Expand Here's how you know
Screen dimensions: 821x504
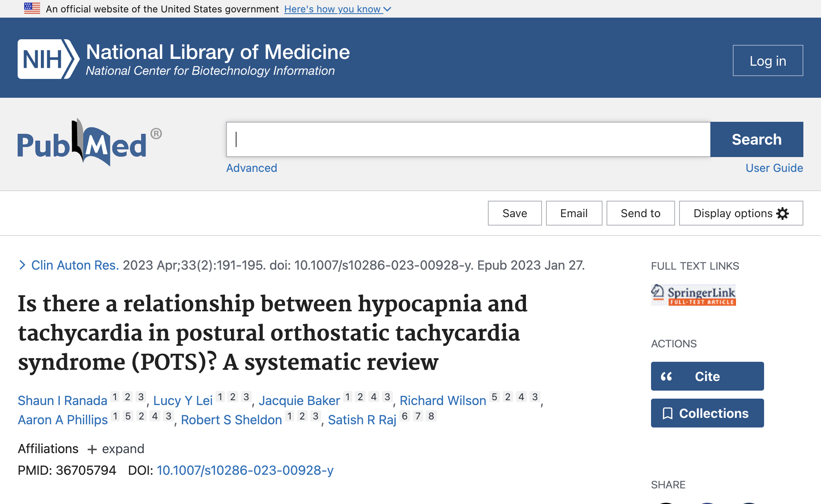(x=338, y=9)
